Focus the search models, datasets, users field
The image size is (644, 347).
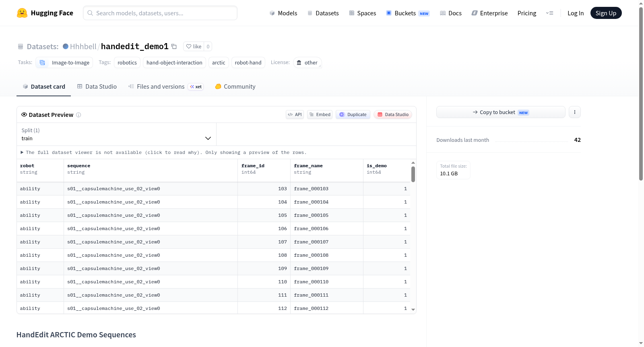pos(160,13)
